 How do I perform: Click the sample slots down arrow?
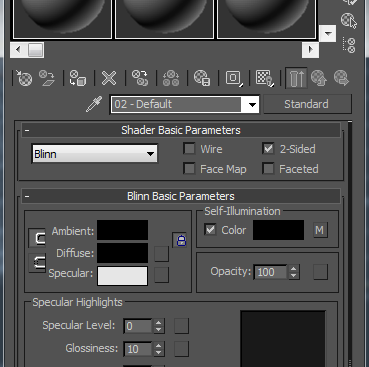click(327, 34)
